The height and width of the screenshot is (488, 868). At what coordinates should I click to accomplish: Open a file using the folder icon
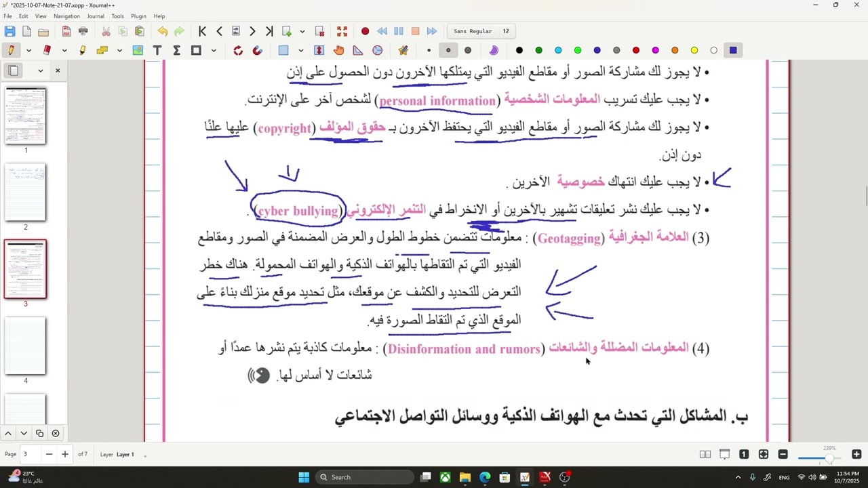[43, 31]
